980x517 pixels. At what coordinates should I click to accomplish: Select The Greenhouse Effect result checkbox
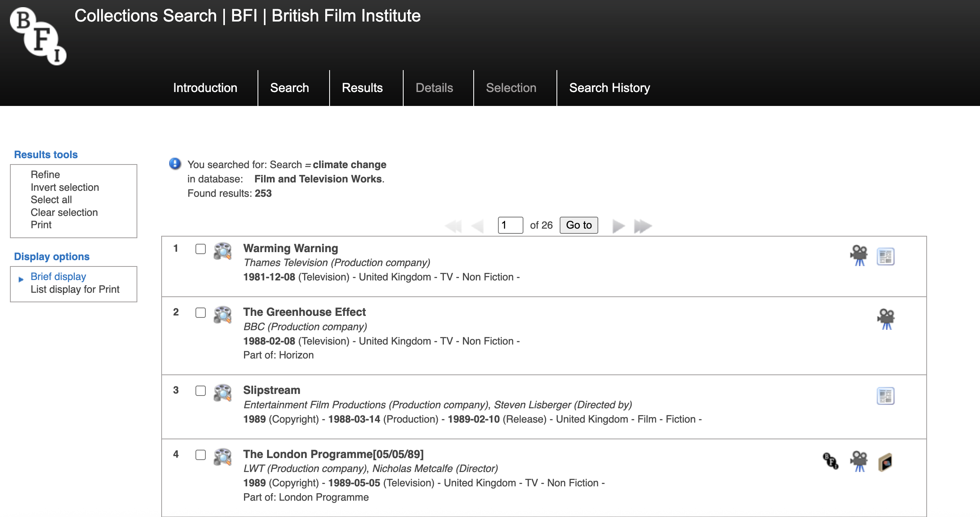(201, 313)
